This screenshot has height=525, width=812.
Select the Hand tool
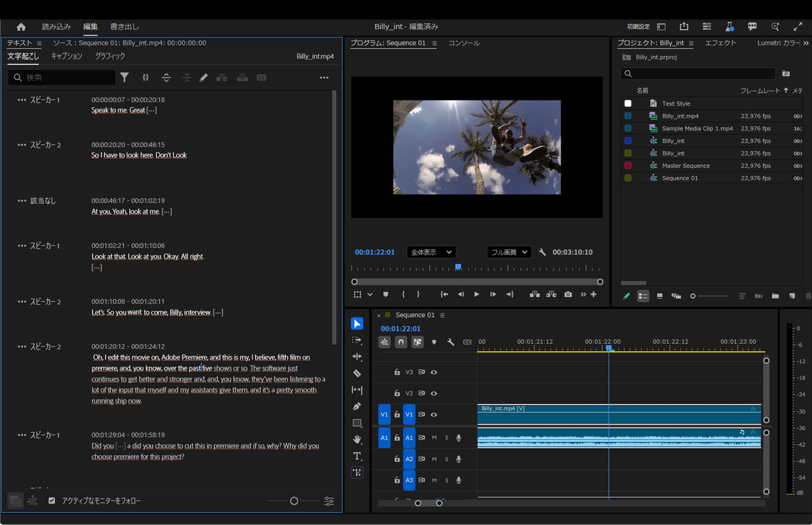[357, 440]
